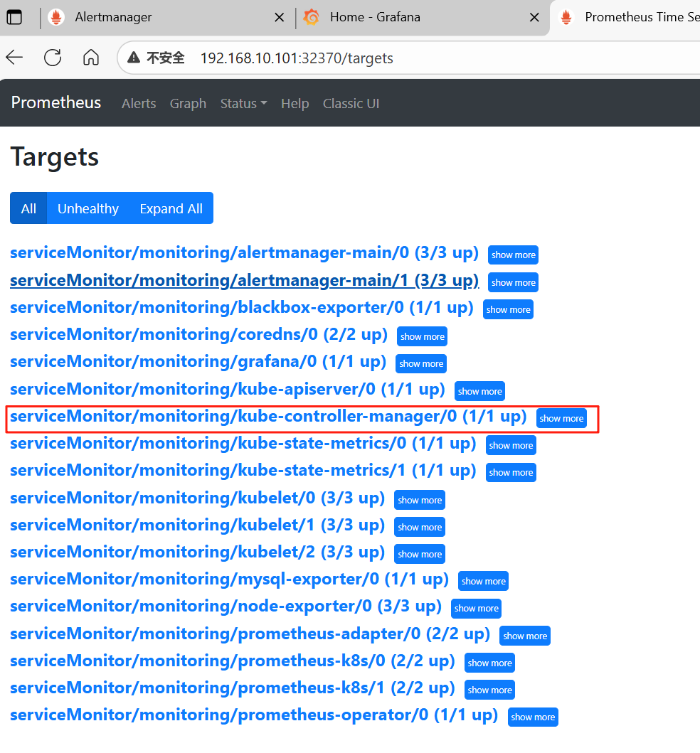This screenshot has height=753, width=700.
Task: Open the Status dropdown menu
Action: (243, 103)
